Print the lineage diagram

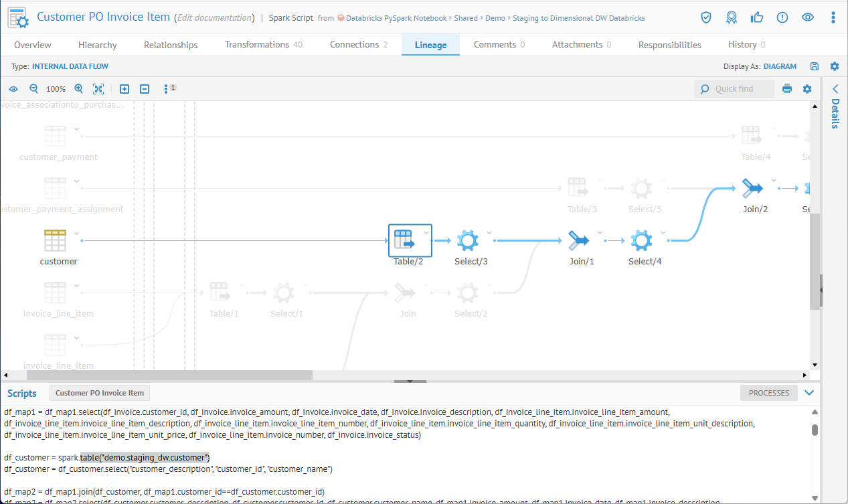(x=787, y=89)
